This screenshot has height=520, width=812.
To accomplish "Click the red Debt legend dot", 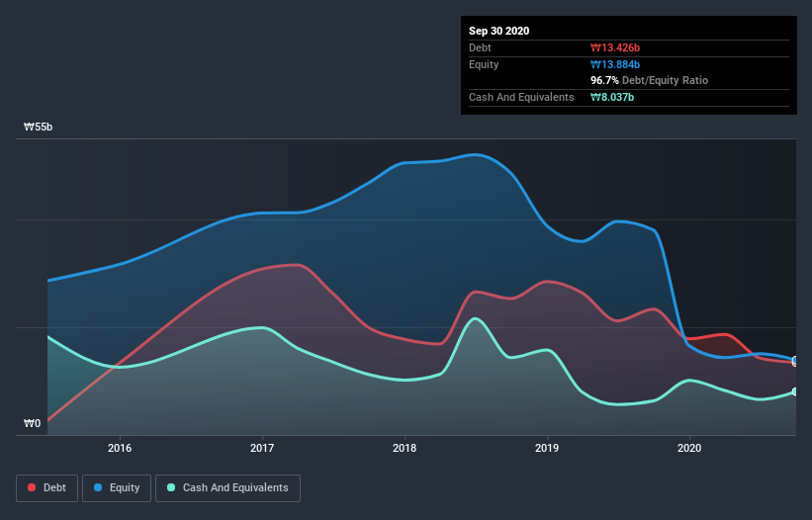I will [32, 487].
